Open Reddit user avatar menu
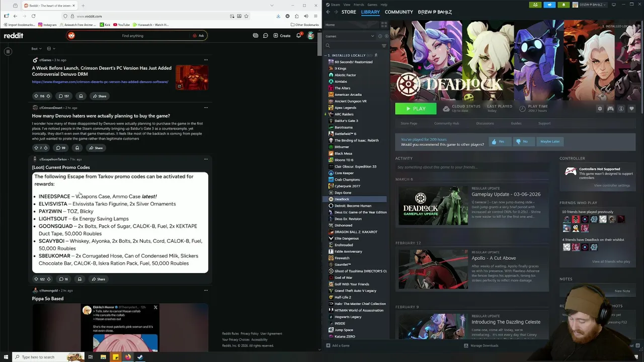 (x=311, y=36)
